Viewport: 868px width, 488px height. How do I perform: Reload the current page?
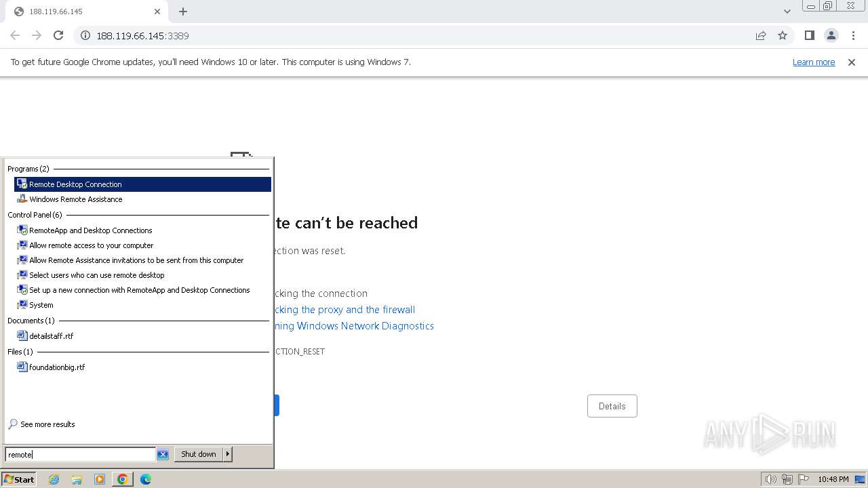click(58, 35)
